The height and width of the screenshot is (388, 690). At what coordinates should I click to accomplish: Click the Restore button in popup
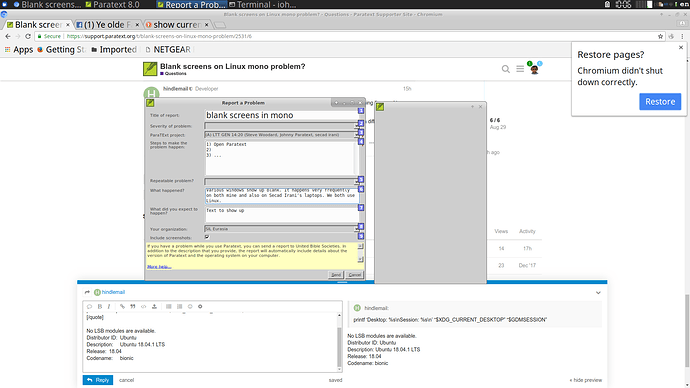pos(660,102)
